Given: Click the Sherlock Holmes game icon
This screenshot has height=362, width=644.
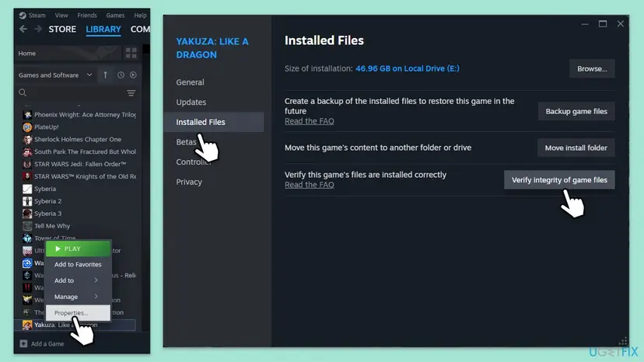Looking at the screenshot, I should (27, 140).
